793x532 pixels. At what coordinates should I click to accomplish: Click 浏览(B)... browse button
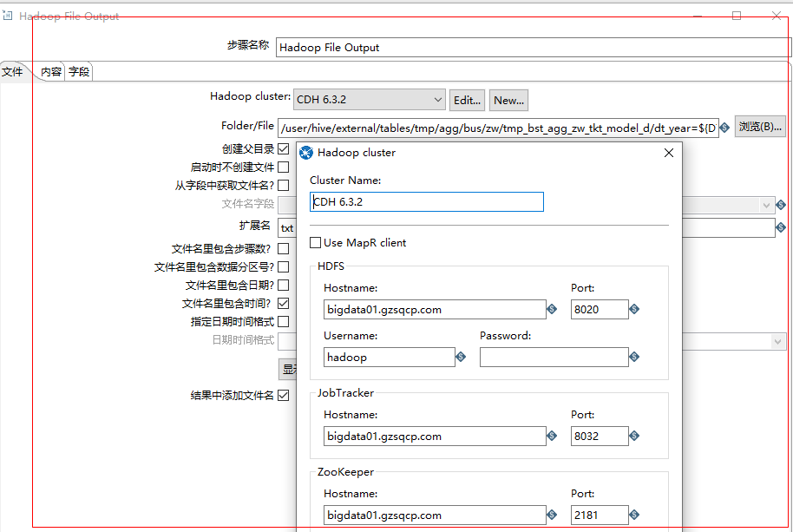tap(760, 127)
